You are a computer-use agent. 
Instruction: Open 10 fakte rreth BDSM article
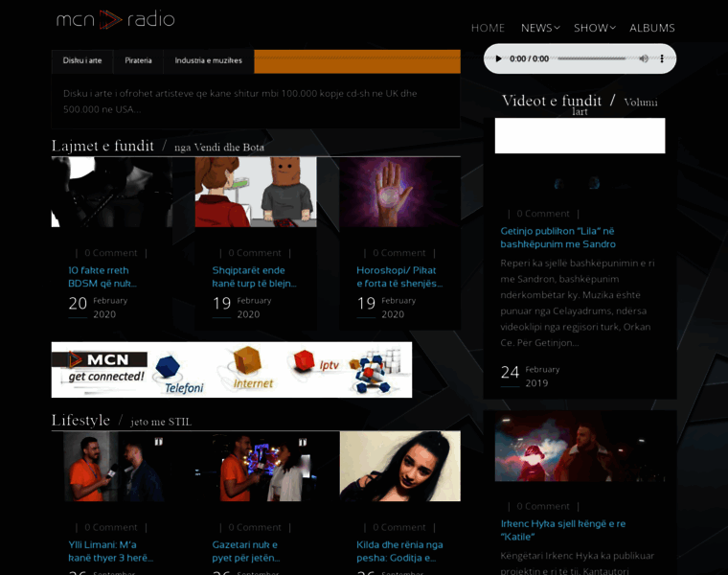[102, 277]
